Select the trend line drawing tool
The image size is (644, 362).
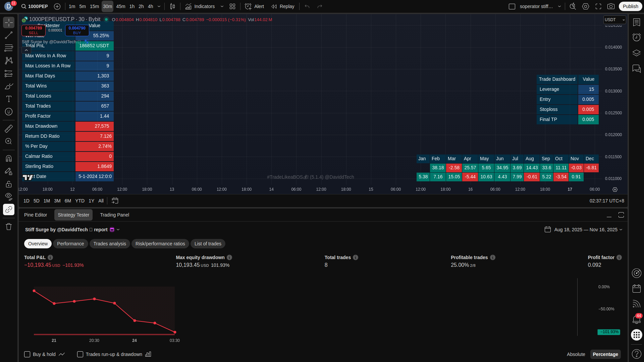[9, 35]
